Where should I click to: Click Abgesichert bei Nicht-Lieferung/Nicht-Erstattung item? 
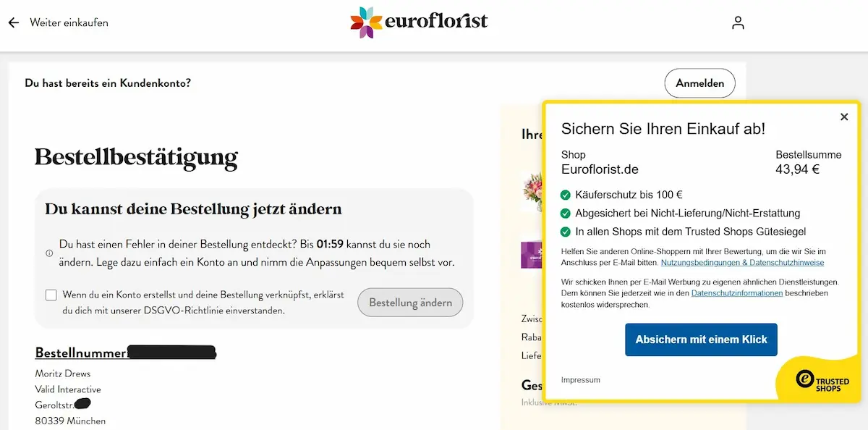tap(681, 214)
